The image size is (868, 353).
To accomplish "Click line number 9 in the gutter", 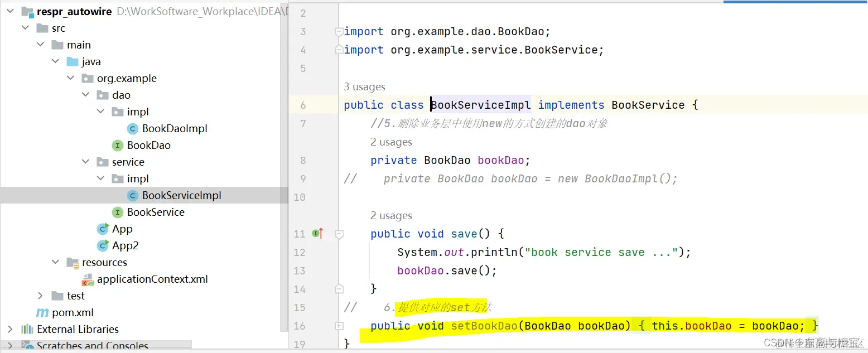I will tap(302, 178).
